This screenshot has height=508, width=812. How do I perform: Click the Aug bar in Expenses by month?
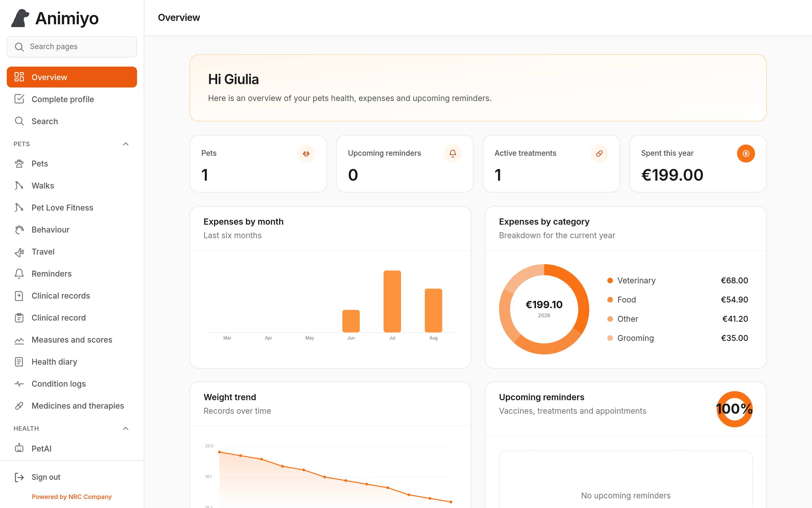pyautogui.click(x=434, y=310)
